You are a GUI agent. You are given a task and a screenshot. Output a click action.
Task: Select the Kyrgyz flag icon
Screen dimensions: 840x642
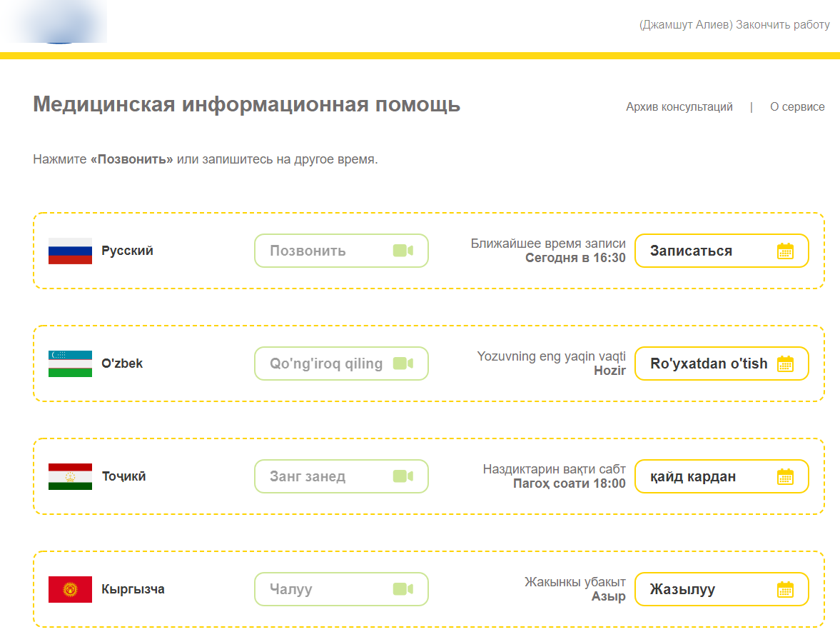tap(69, 589)
